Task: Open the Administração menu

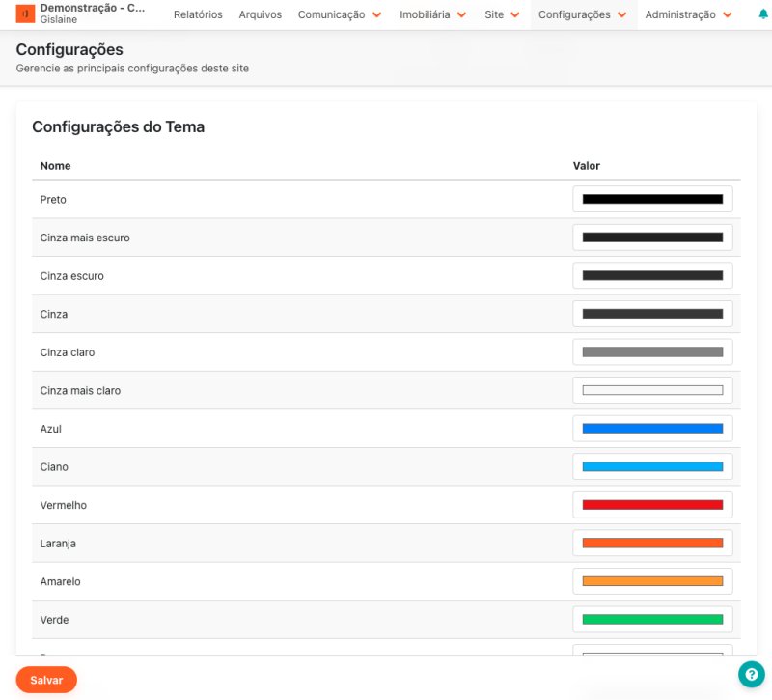Action: pos(689,14)
